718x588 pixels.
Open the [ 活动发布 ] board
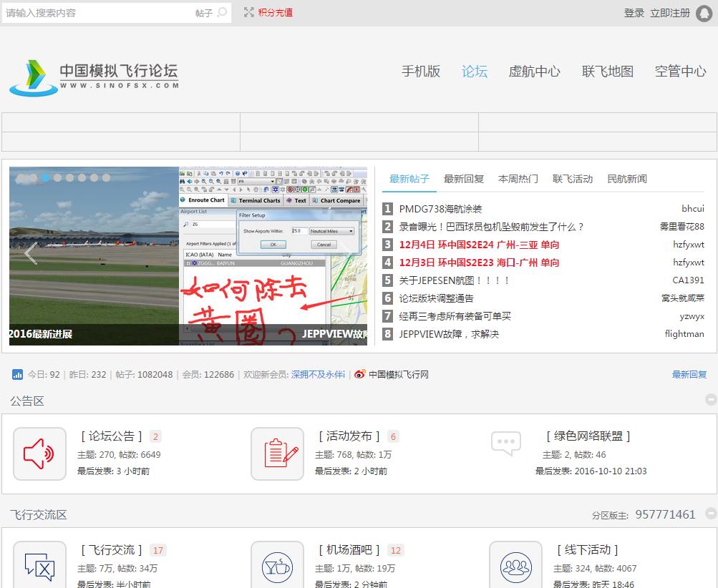click(x=349, y=436)
